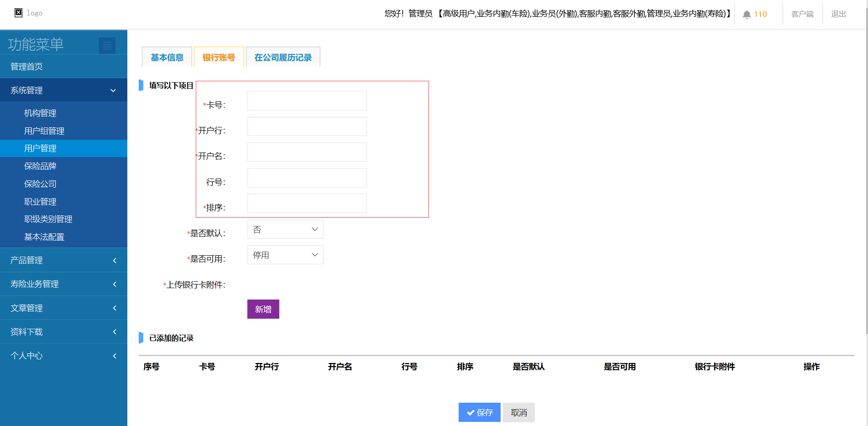Open 保险公司 from the sidebar
This screenshot has width=868, height=426.
tap(40, 184)
